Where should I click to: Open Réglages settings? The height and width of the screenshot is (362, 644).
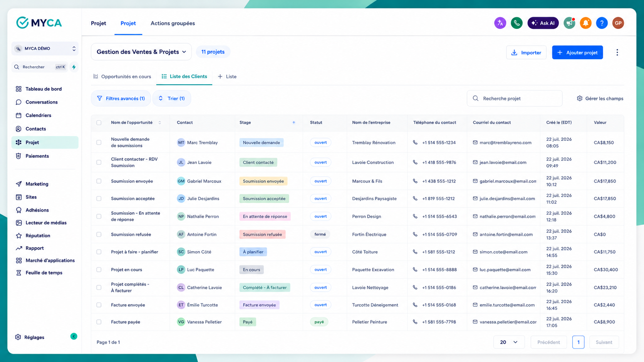[30, 337]
